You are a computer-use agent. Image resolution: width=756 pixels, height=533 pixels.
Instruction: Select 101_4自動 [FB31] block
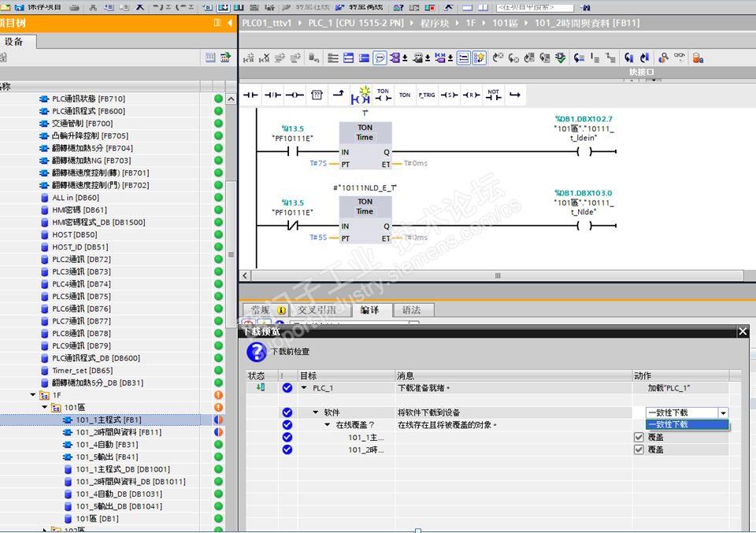coord(107,444)
